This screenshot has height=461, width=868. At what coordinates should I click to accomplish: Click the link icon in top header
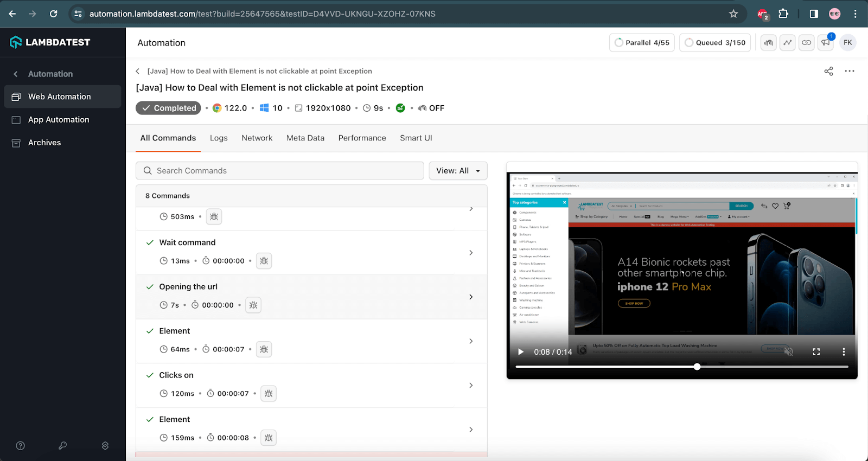(807, 43)
